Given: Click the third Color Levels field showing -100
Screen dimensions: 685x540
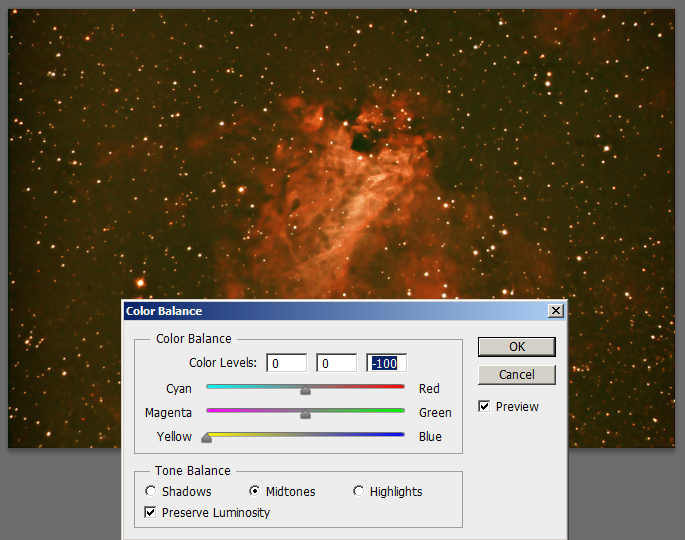Looking at the screenshot, I should click(387, 363).
